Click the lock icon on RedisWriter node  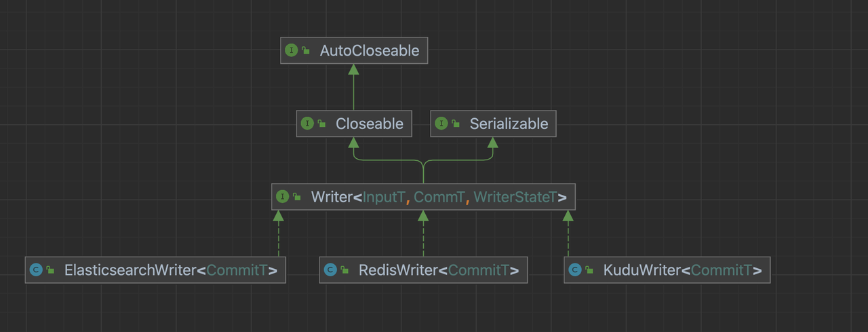[x=345, y=270]
